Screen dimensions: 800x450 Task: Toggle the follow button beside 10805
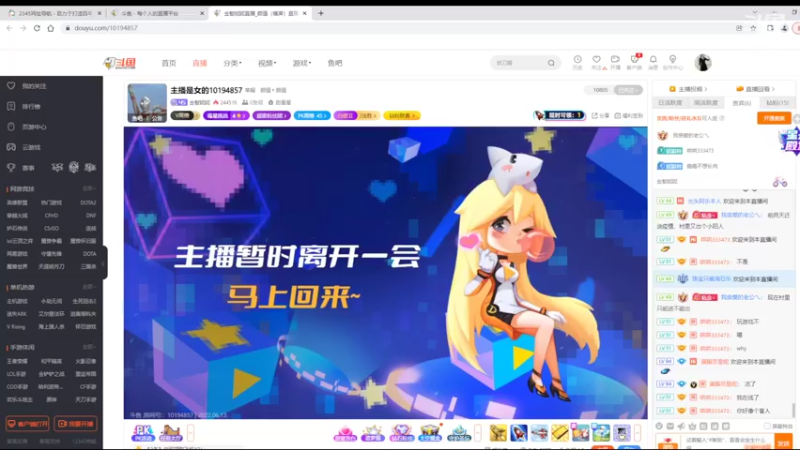click(x=628, y=90)
